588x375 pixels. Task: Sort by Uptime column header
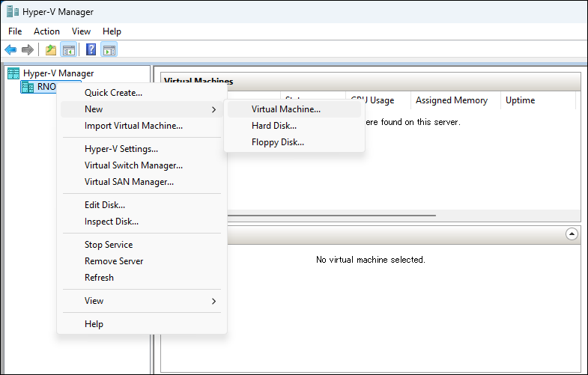538,100
